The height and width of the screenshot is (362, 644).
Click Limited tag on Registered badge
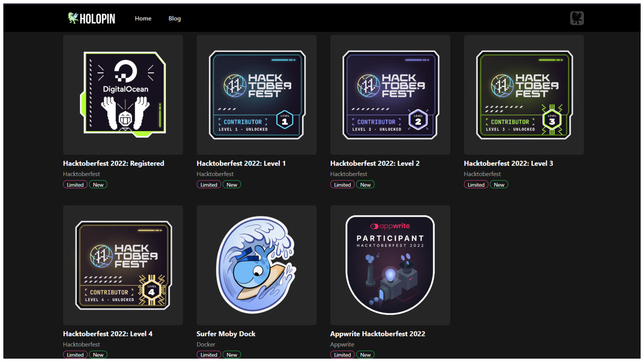pos(75,185)
